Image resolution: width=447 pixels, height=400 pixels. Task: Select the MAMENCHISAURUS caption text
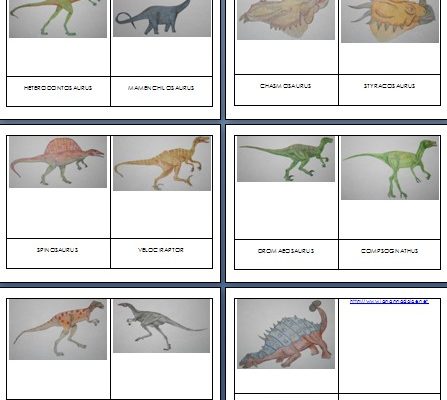tap(161, 88)
